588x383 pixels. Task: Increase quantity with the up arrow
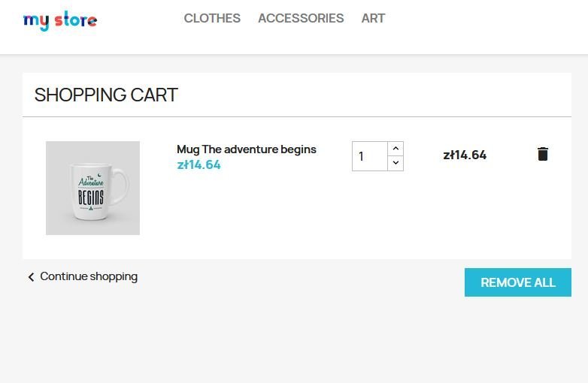396,149
